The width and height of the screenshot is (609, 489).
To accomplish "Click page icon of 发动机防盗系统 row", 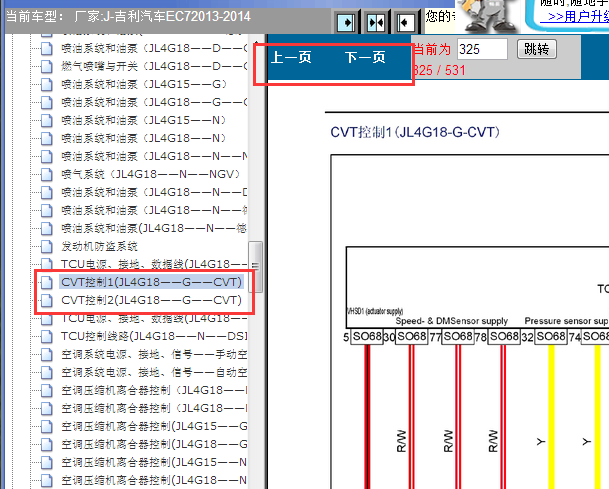I will 47,246.
